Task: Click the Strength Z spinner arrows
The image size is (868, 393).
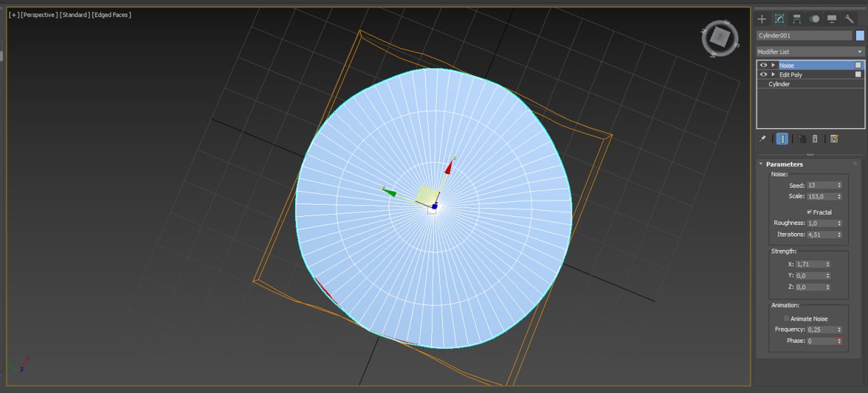Action: point(828,287)
